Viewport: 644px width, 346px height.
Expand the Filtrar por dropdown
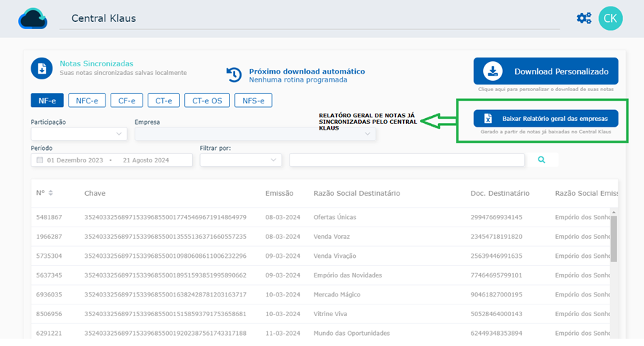click(240, 160)
